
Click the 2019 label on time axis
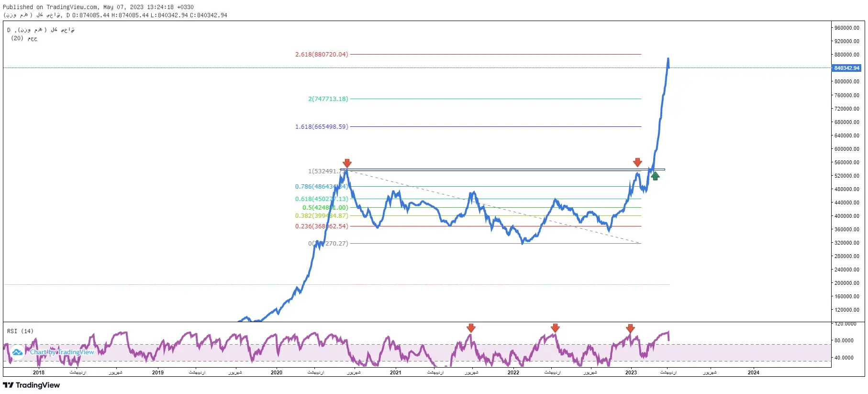point(158,372)
